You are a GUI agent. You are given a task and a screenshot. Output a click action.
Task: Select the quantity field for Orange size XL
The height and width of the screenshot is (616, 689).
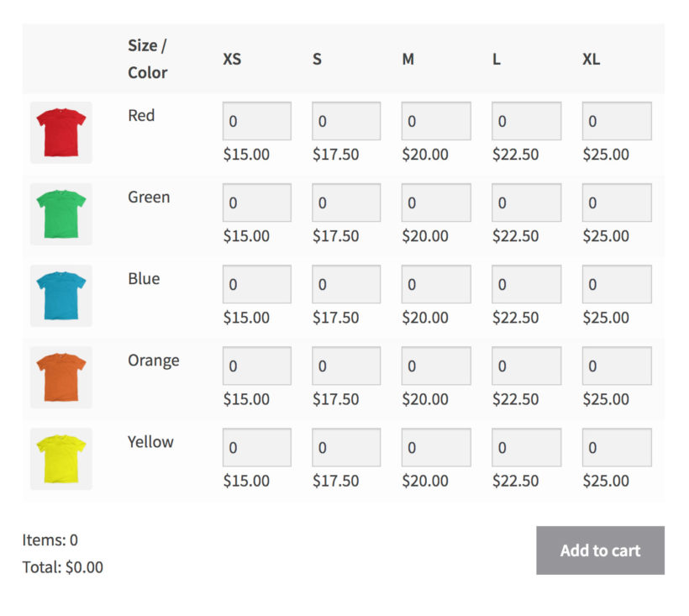pyautogui.click(x=616, y=366)
